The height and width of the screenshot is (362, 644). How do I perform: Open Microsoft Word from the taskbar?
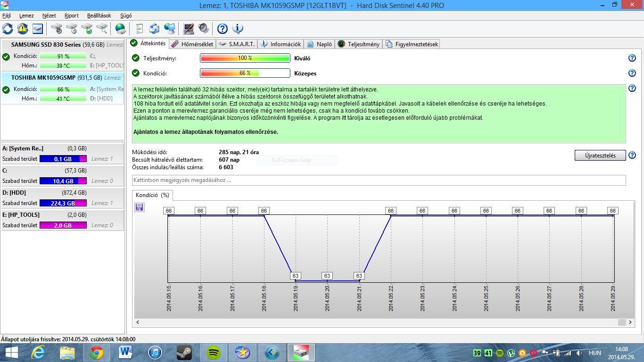click(x=125, y=353)
